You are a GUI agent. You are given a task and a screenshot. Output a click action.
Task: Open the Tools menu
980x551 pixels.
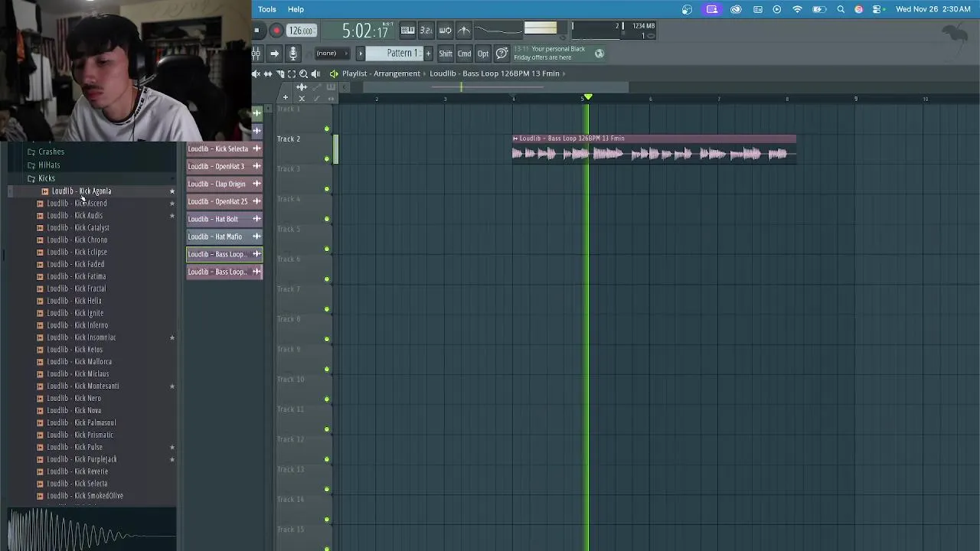click(x=267, y=9)
